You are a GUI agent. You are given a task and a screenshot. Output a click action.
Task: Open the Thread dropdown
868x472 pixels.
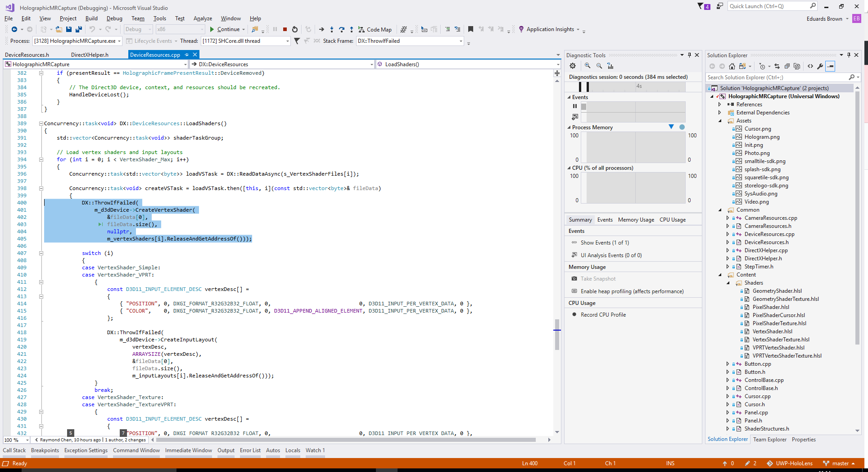coord(287,41)
